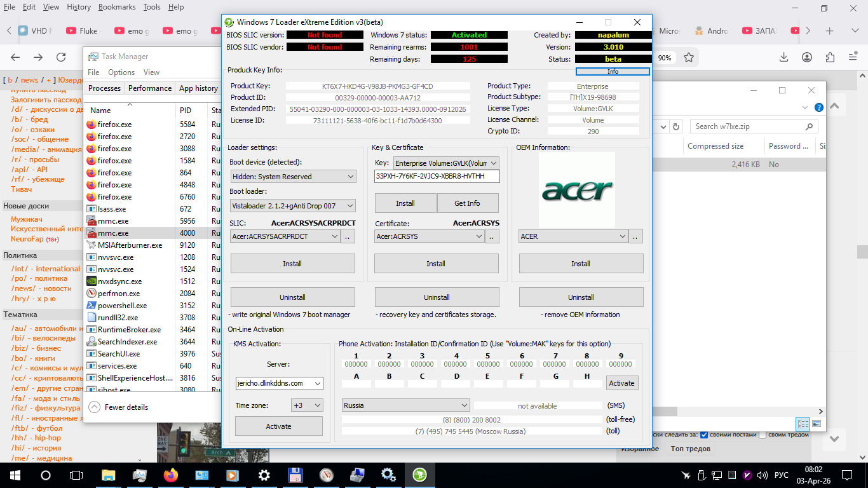Image resolution: width=868 pixels, height=488 pixels.
Task: Open the Firefox History menu
Action: (x=79, y=7)
